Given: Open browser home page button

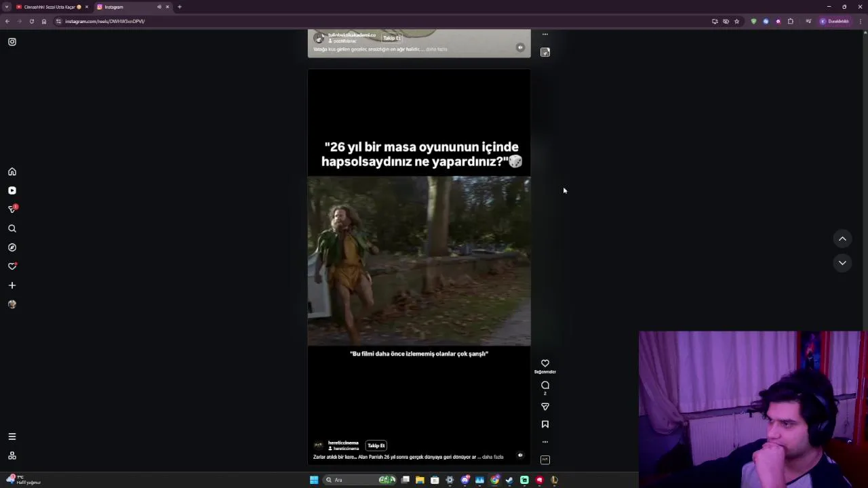Looking at the screenshot, I should [x=44, y=21].
